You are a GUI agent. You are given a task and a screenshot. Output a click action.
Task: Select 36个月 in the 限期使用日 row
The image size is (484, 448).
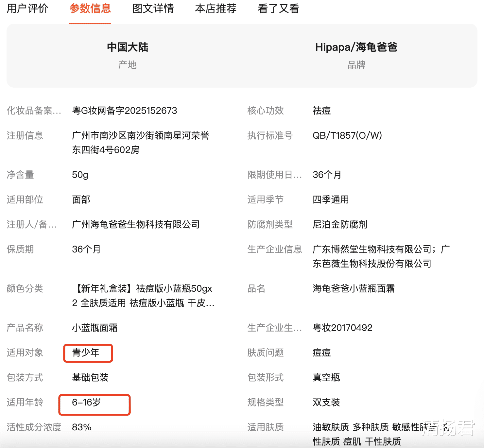click(327, 175)
